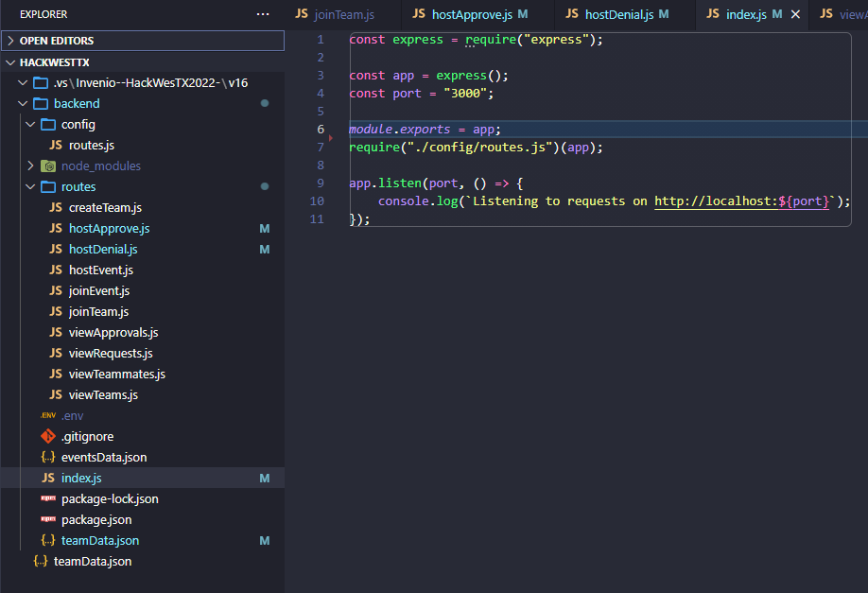This screenshot has width=868, height=593.
Task: Collapse the backend folder chevron
Action: pos(23,103)
